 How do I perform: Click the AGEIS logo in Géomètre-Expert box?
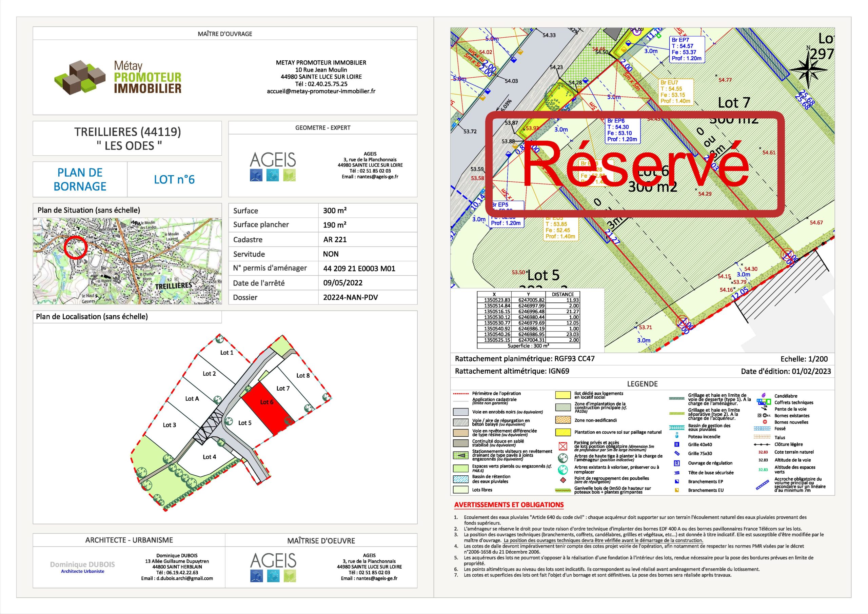273,166
